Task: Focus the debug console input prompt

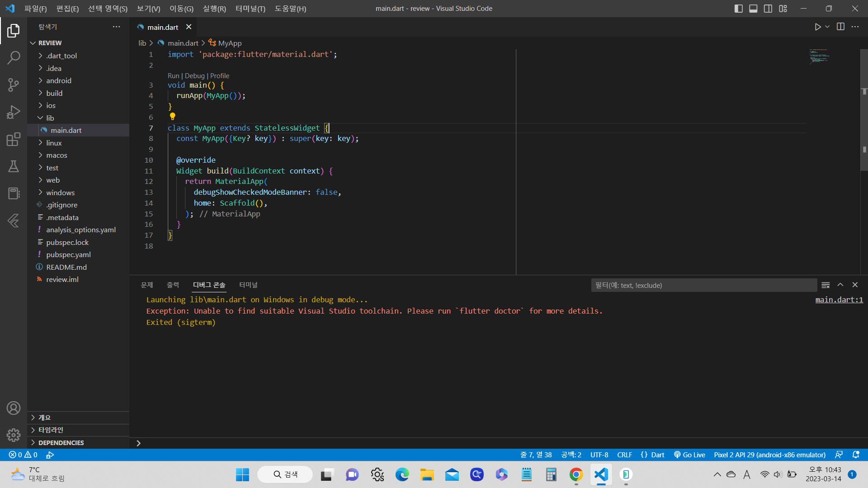Action: click(502, 443)
